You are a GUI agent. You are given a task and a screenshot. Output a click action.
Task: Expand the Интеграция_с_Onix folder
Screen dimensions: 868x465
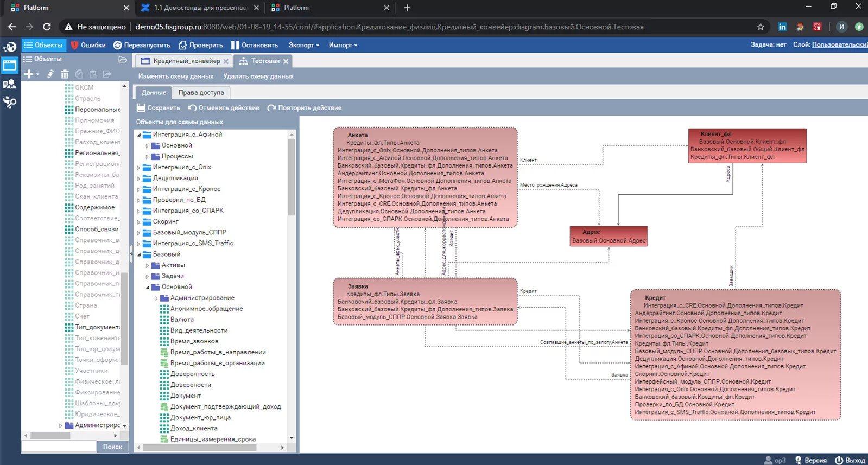coord(139,168)
